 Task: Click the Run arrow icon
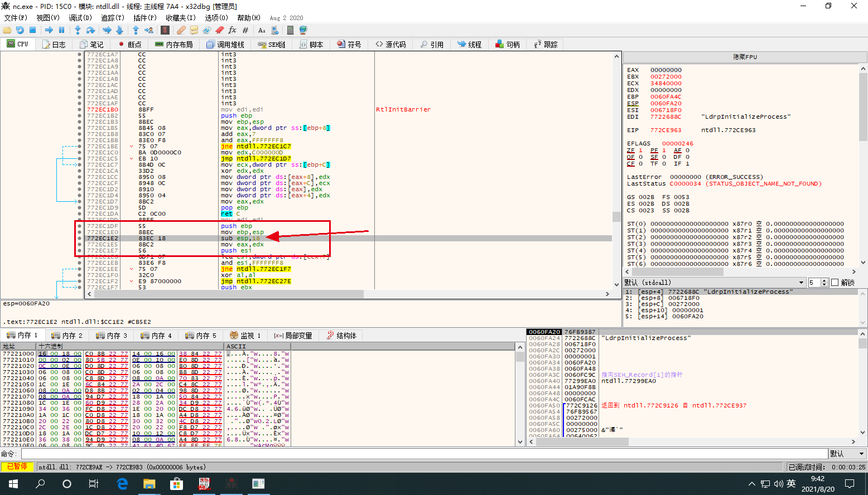tap(49, 30)
